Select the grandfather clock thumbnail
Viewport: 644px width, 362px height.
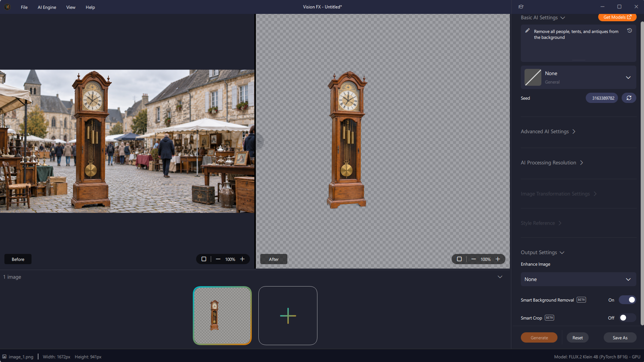(x=222, y=315)
